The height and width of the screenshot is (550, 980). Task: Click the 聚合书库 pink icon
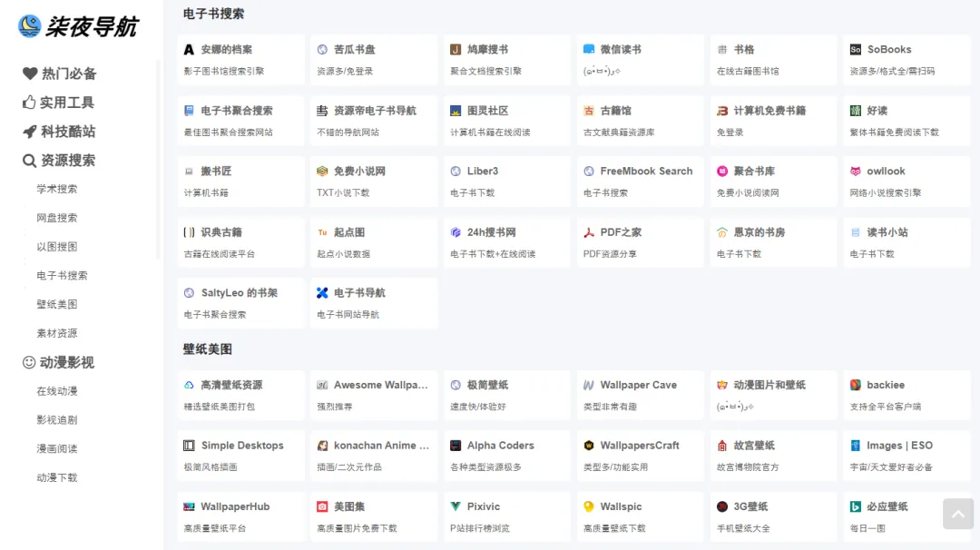coord(722,172)
